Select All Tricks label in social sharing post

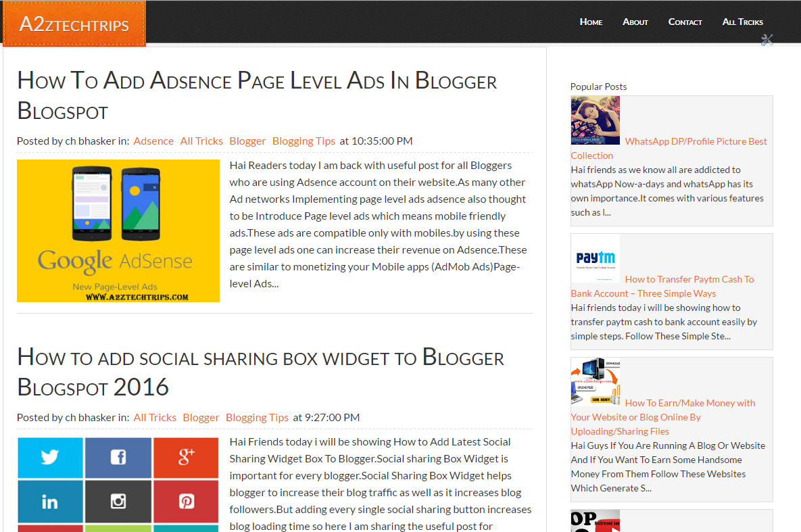155,418
